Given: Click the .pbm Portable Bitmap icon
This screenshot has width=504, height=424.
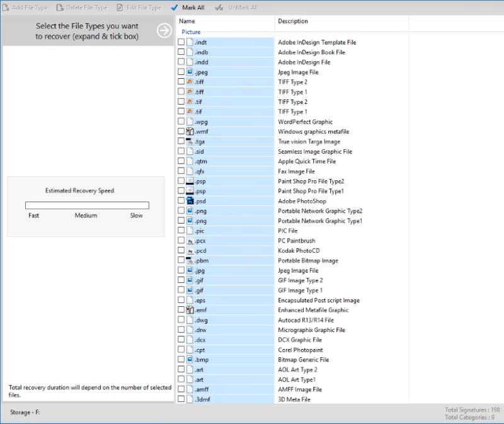Looking at the screenshot, I should tap(190, 260).
